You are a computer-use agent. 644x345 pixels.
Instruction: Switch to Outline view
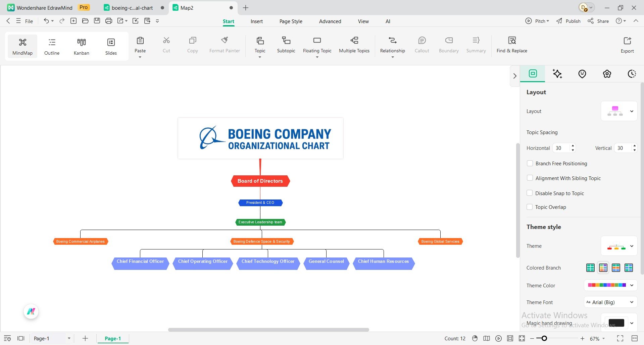click(52, 46)
